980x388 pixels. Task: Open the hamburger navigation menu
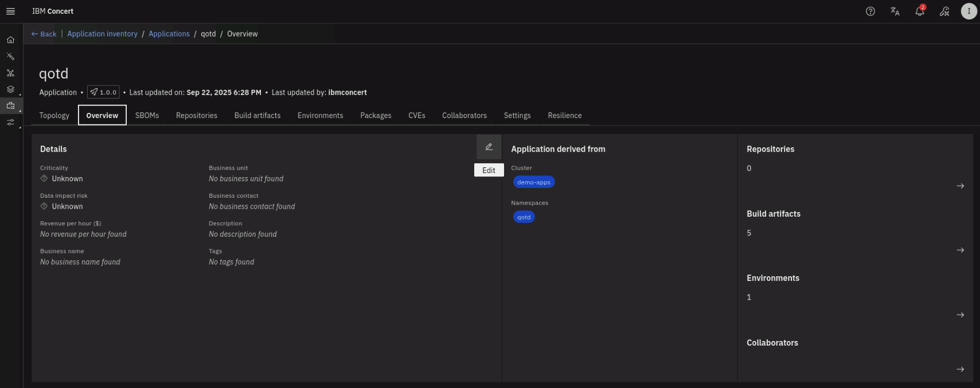coord(10,11)
